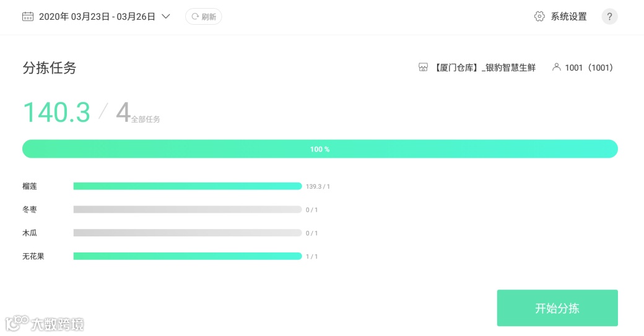Screen dimensions: 644x336
Task: Click the 无花果 green progress bar
Action: (188, 256)
